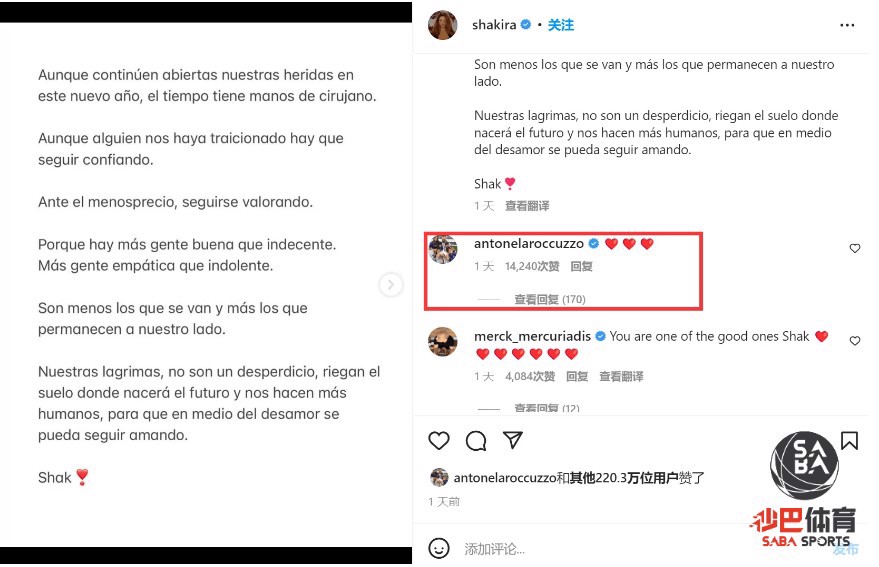879x567 pixels.
Task: Show translation of caption via 查看翻译
Action: click(x=527, y=206)
